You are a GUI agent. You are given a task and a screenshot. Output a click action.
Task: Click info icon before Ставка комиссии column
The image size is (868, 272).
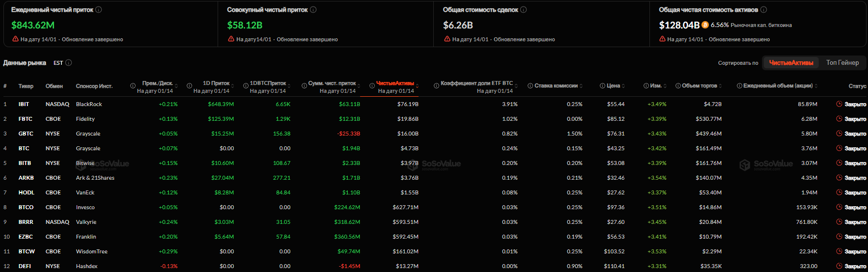click(x=531, y=86)
